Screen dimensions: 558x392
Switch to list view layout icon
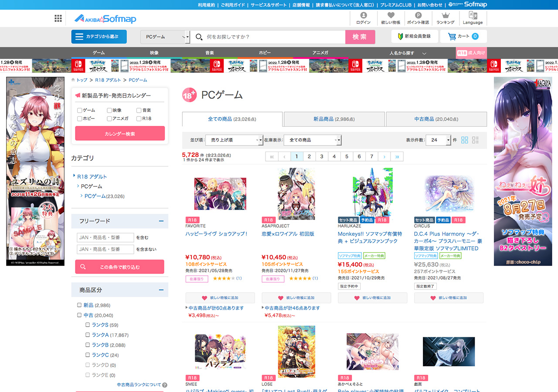475,140
